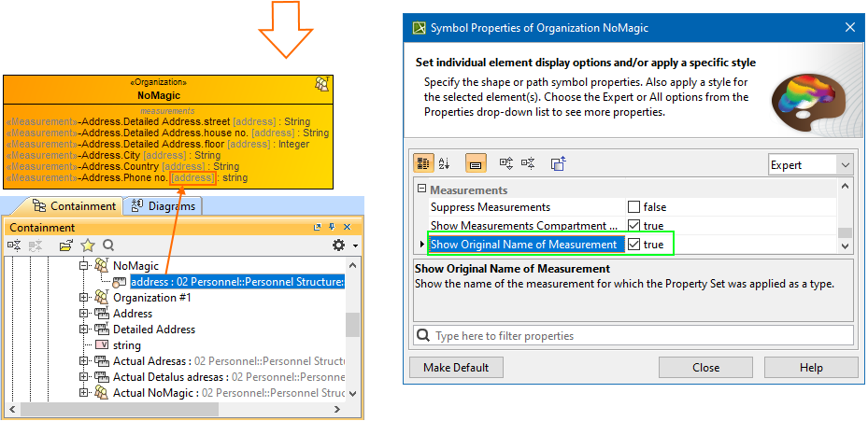Expand the Address tree node
This screenshot has width=868, height=421.
point(83,313)
